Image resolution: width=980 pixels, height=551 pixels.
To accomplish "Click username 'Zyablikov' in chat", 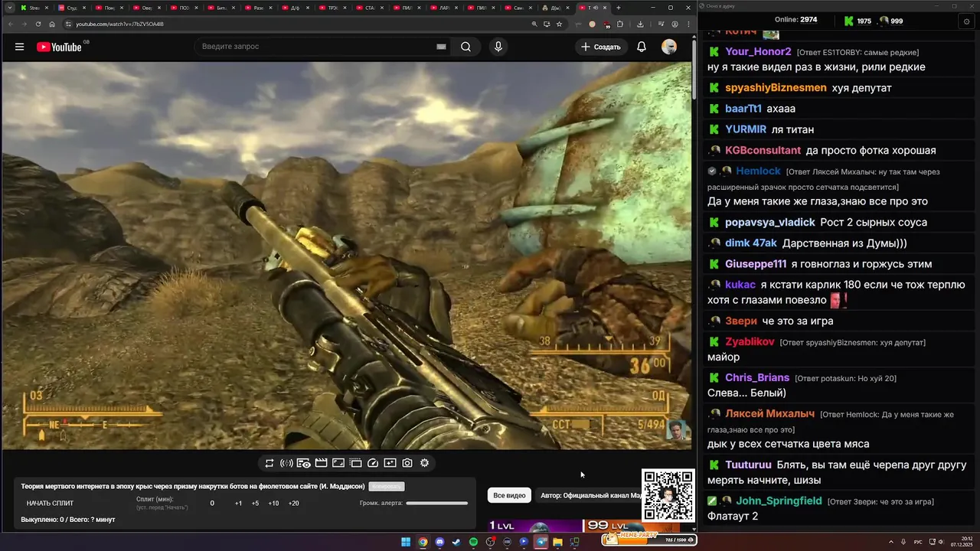I will [x=750, y=341].
